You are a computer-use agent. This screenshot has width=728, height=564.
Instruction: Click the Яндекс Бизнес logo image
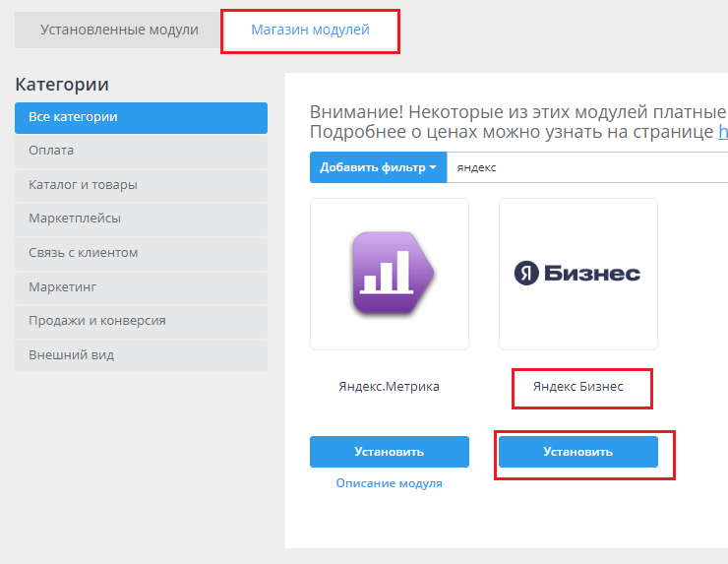click(578, 274)
